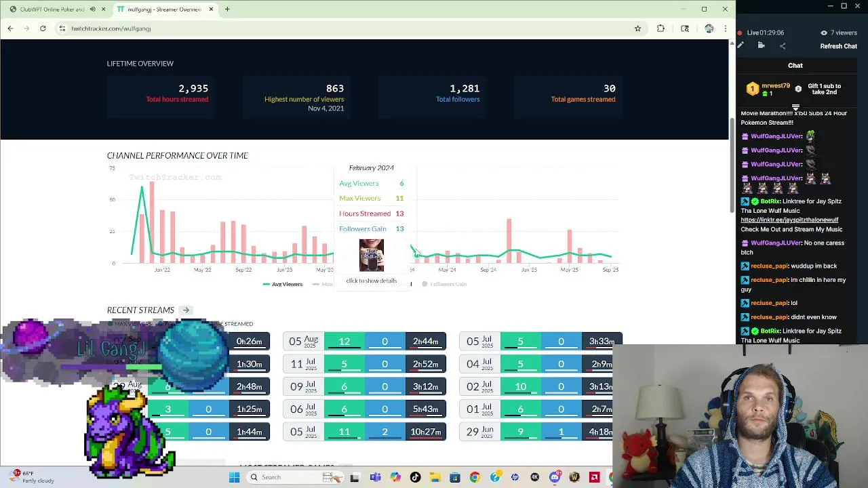Open the 05 Aug 2025 stream row
Image resolution: width=868 pixels, height=488 pixels.
[364, 342]
